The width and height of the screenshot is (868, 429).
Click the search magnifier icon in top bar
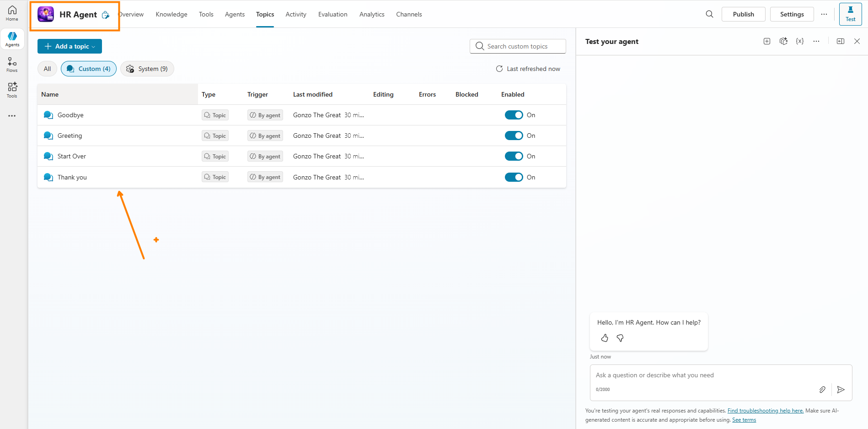(x=709, y=14)
